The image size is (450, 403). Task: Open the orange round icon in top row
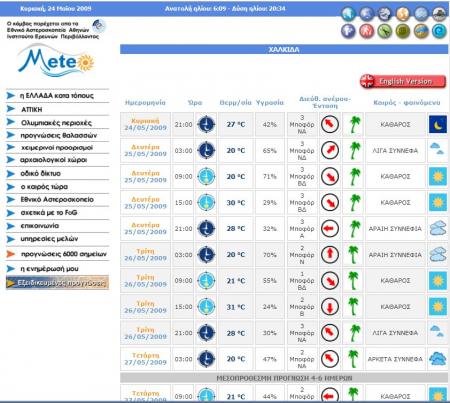403,14
